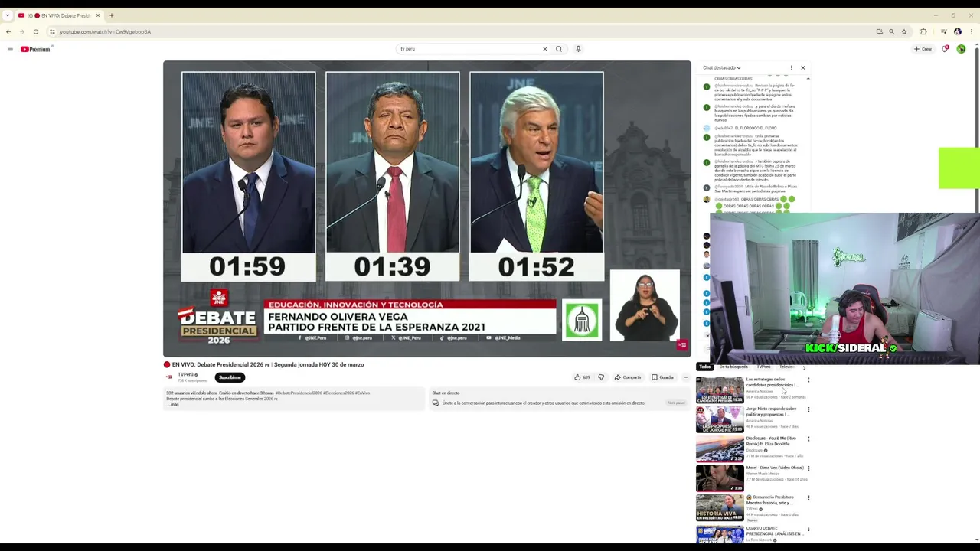Open more actions ellipsis beside Guardar
This screenshot has height=551, width=980.
(x=686, y=377)
